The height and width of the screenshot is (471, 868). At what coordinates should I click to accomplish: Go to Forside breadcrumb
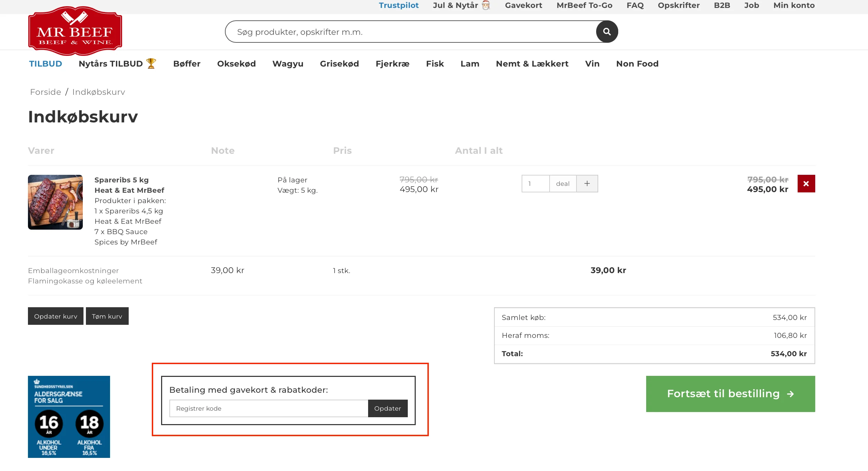tap(46, 92)
